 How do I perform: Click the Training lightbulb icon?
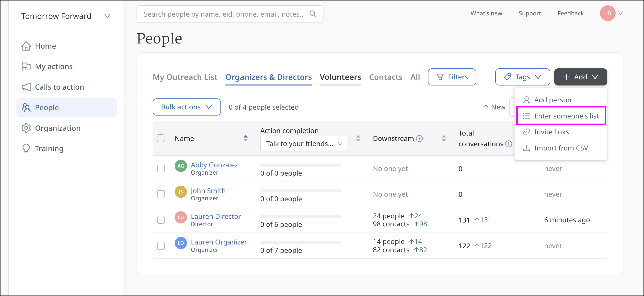(x=26, y=148)
